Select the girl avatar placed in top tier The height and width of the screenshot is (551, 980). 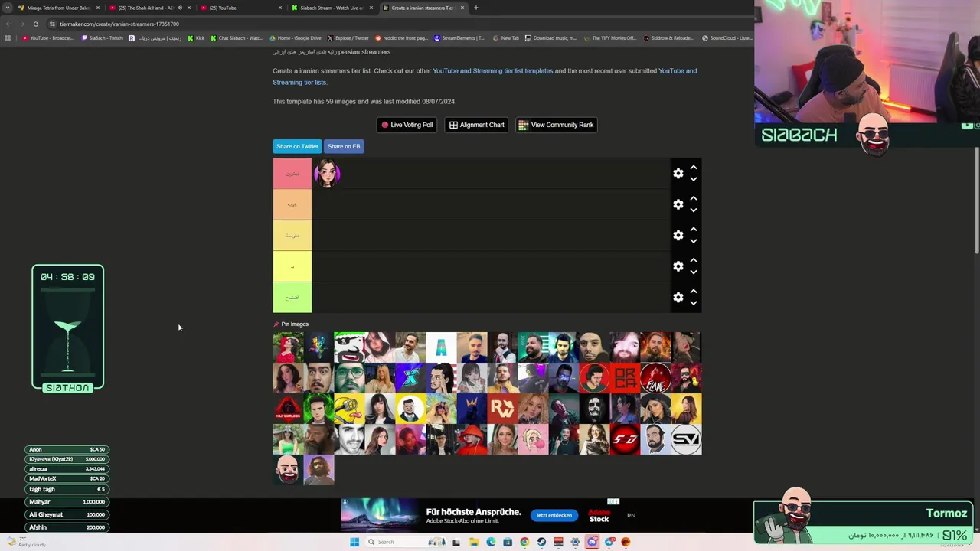tap(327, 174)
